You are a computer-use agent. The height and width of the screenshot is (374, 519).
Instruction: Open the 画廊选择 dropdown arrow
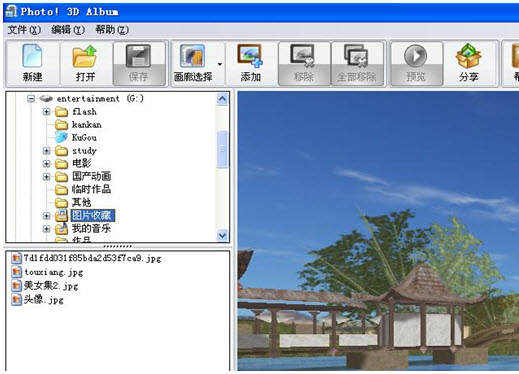[220, 64]
